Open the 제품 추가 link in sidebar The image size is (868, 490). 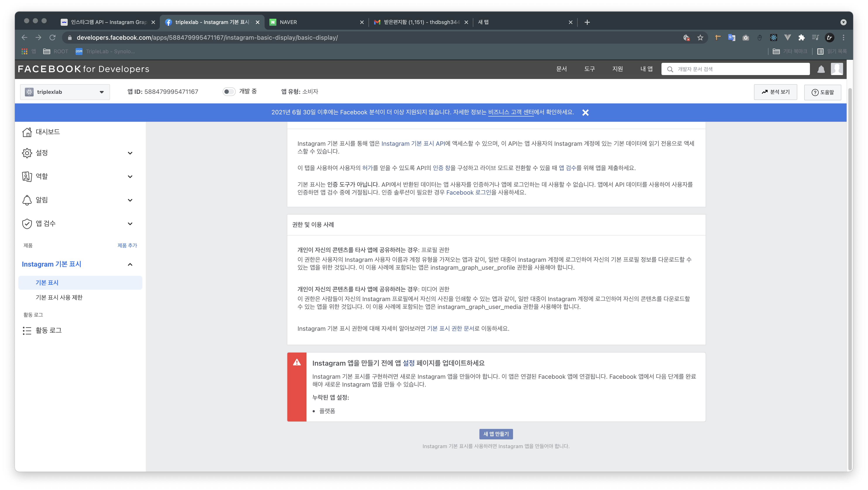[x=127, y=245]
